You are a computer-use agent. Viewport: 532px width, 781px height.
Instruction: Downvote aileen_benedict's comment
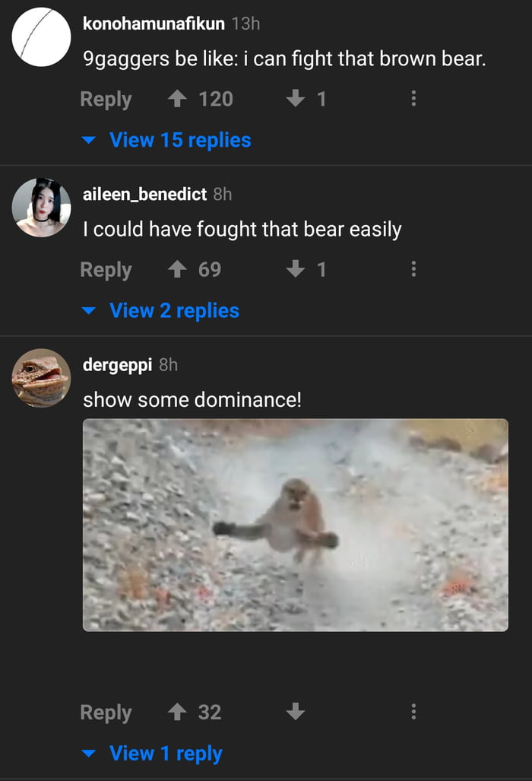[296, 269]
